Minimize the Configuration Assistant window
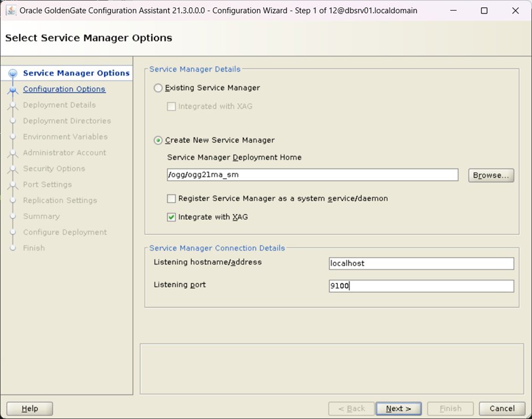 tap(453, 11)
